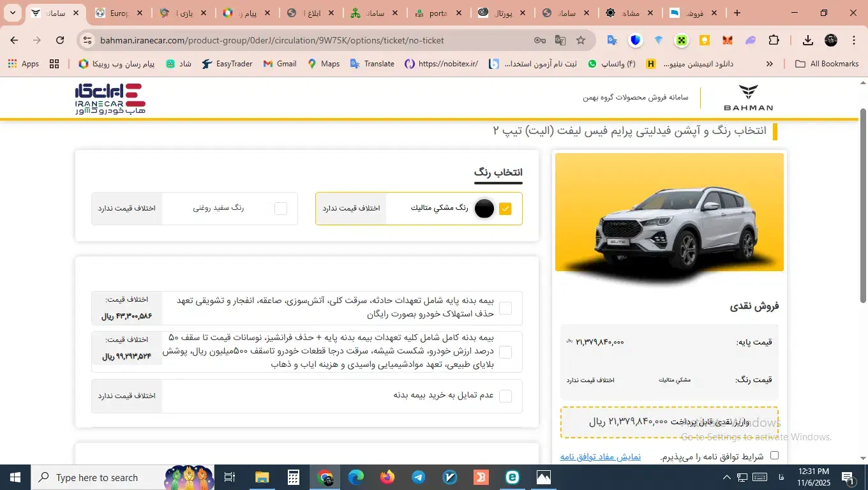Viewport: 868px width, 490px height.
Task: Open the Gmail bookmark
Action: coord(279,64)
